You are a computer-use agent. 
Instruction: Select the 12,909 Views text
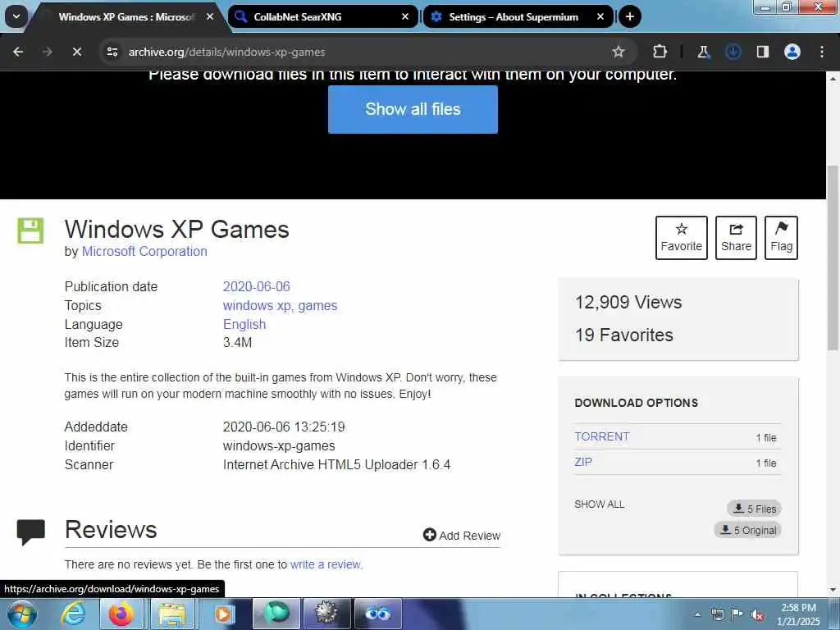point(628,302)
